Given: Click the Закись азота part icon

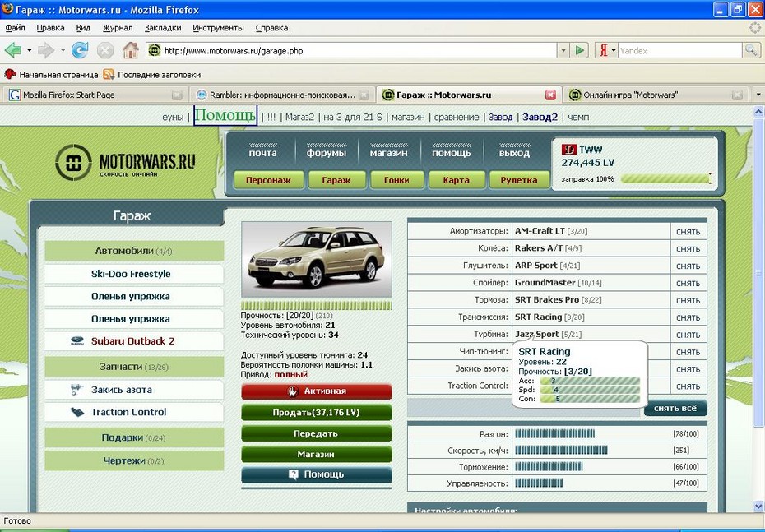Looking at the screenshot, I should 77,389.
